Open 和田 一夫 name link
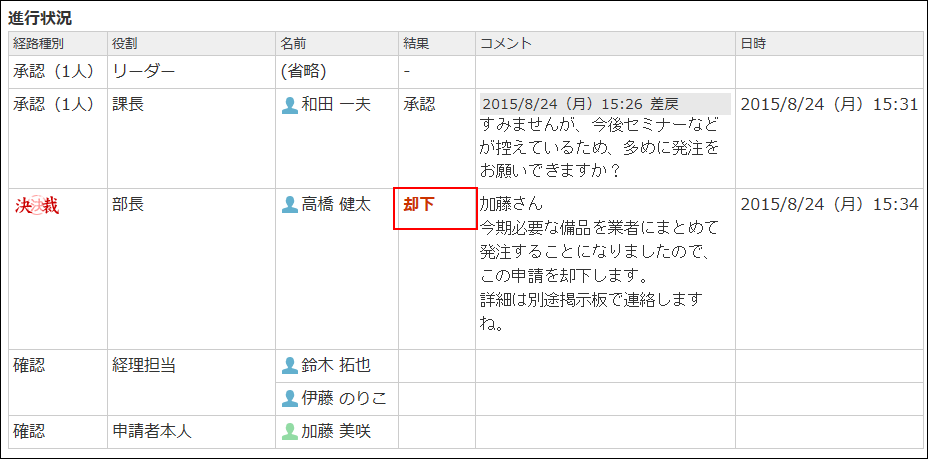This screenshot has height=459, width=928. (x=336, y=105)
